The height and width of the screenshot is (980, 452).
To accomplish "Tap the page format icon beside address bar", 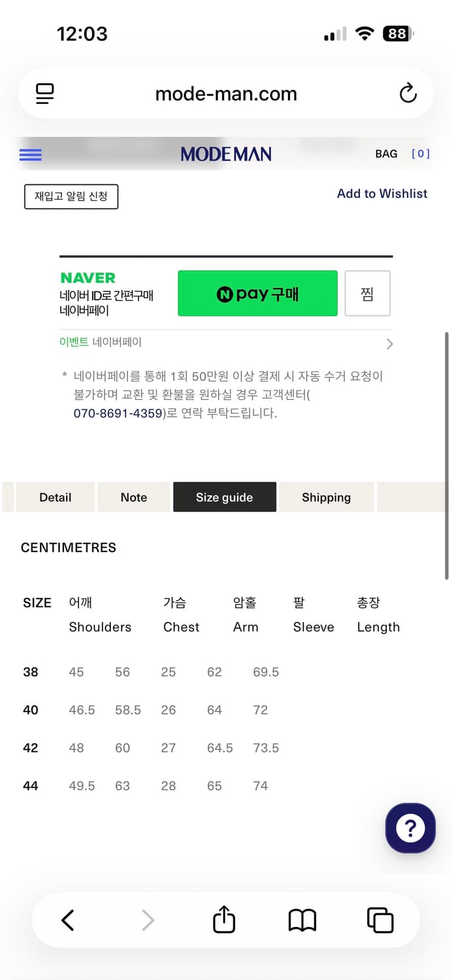I will pyautogui.click(x=44, y=93).
